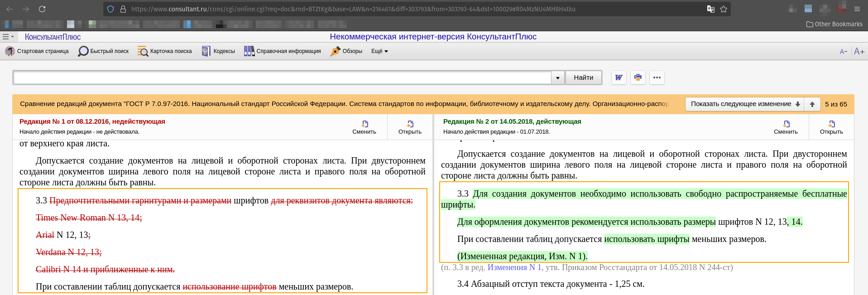Click Сменить for edition № 1

pyautogui.click(x=364, y=127)
